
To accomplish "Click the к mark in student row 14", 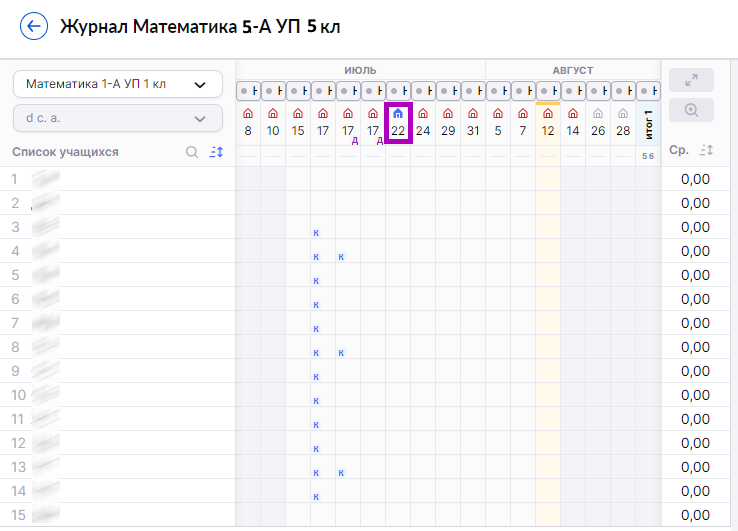I will point(316,497).
